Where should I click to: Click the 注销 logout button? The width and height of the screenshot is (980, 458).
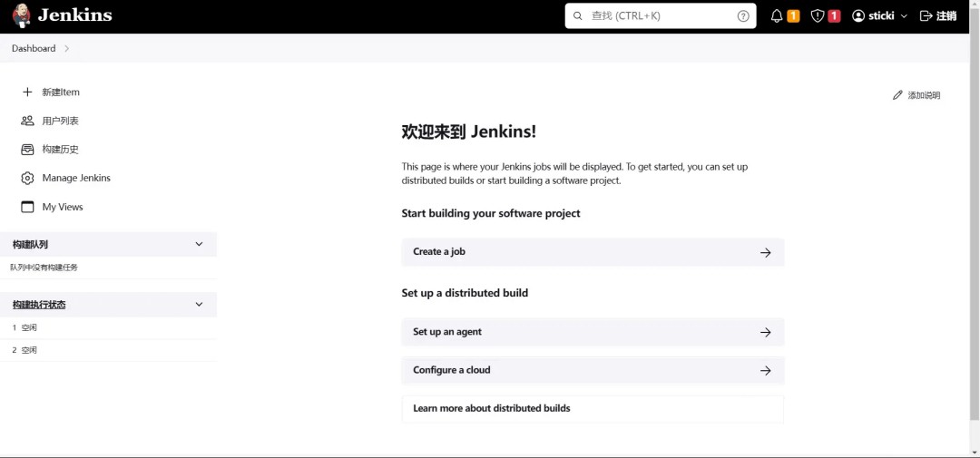pos(938,16)
